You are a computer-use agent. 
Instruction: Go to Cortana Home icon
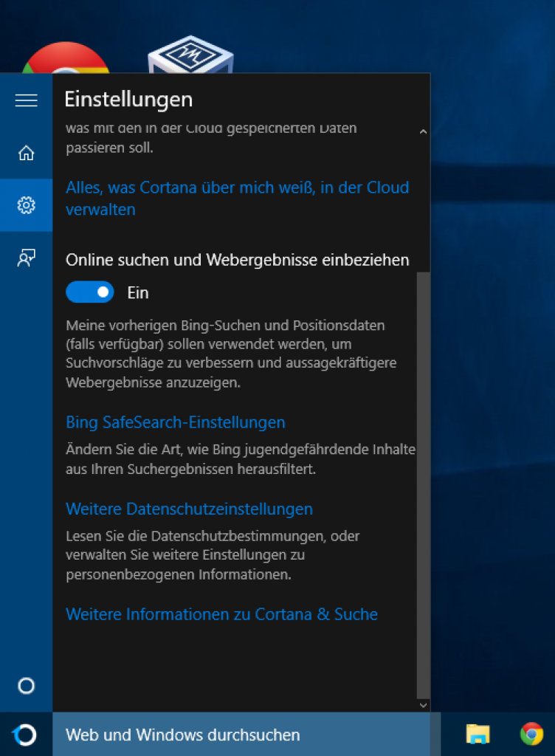pos(26,153)
